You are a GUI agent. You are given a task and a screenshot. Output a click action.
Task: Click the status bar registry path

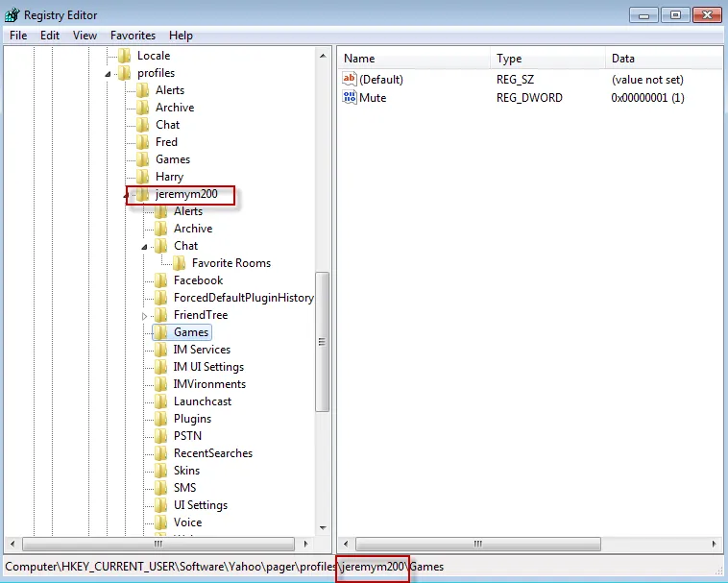pos(224,567)
